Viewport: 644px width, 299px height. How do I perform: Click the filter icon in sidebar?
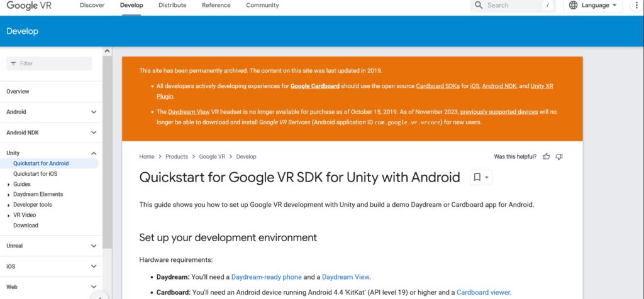point(14,63)
